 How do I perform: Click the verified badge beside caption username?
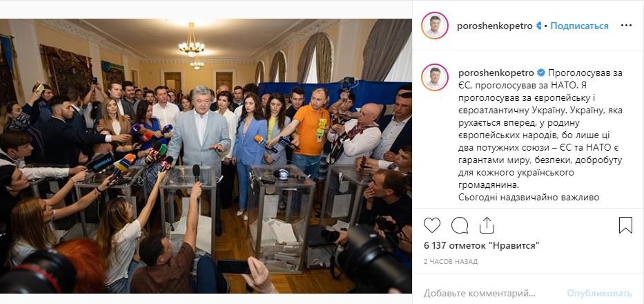pyautogui.click(x=541, y=73)
